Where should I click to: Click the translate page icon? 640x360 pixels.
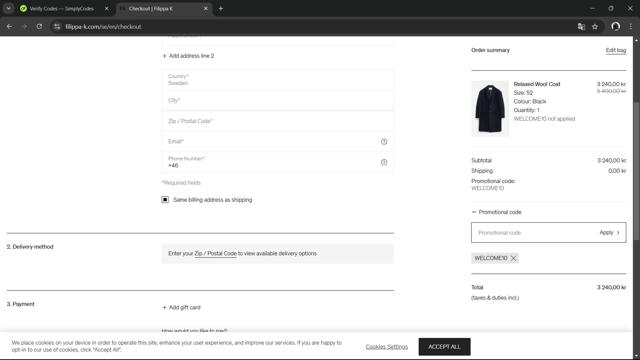click(581, 27)
